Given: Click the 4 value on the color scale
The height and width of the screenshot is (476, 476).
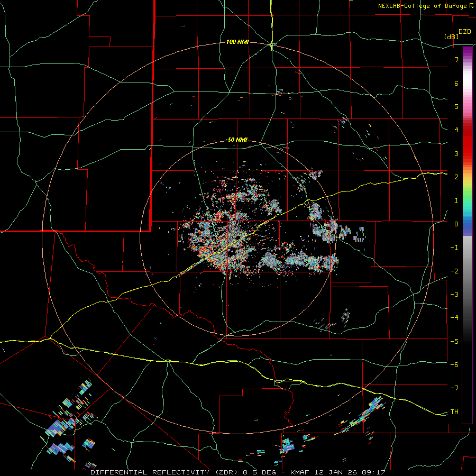Looking at the screenshot, I should [x=456, y=130].
